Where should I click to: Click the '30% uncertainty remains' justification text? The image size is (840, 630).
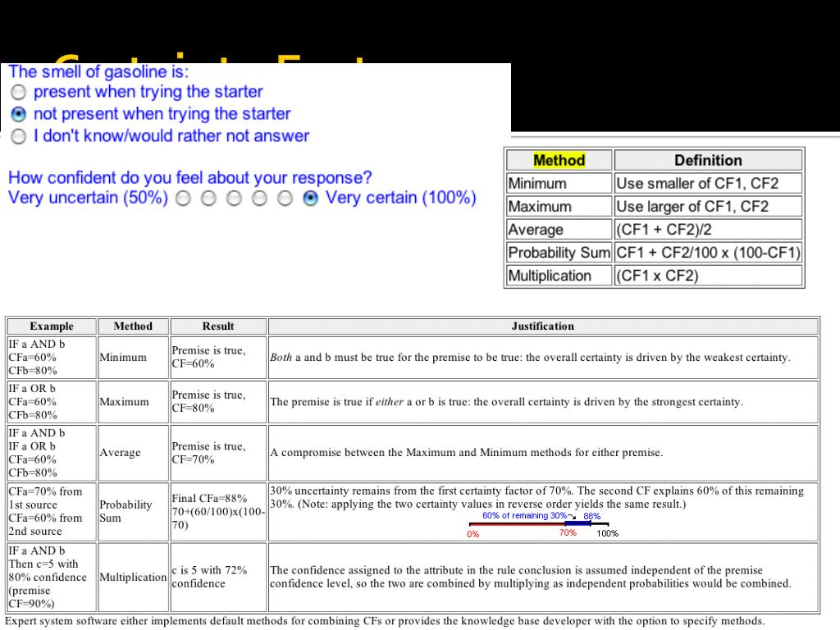536,497
